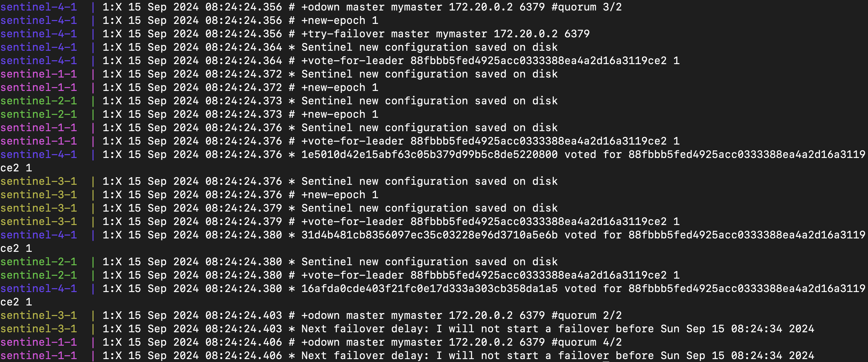Click the '#quorum 2/2' text
868x362 pixels.
(x=586, y=315)
